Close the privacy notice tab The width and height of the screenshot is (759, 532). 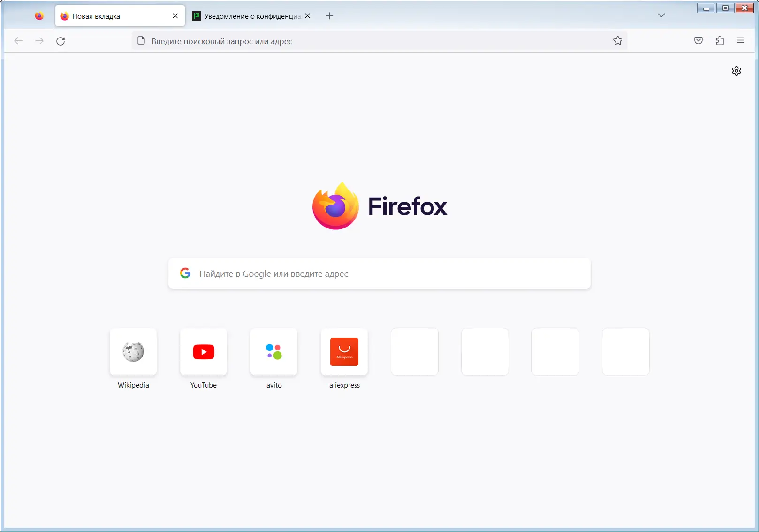point(307,15)
